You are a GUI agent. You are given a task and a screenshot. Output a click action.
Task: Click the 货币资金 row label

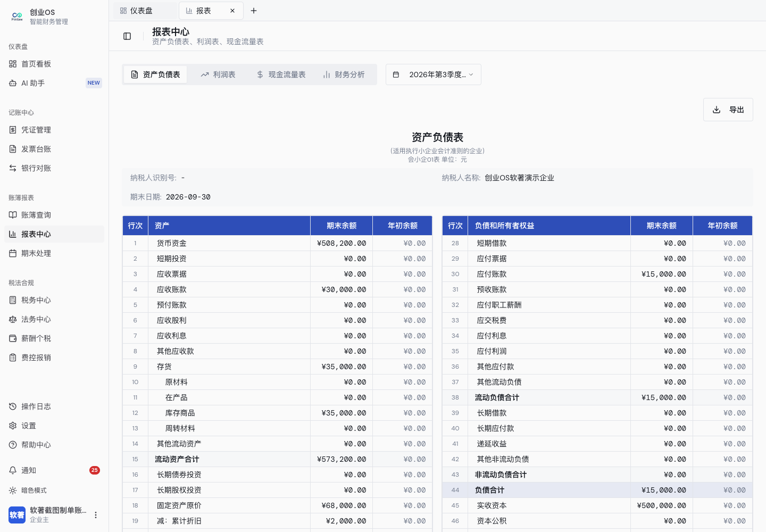[172, 243]
